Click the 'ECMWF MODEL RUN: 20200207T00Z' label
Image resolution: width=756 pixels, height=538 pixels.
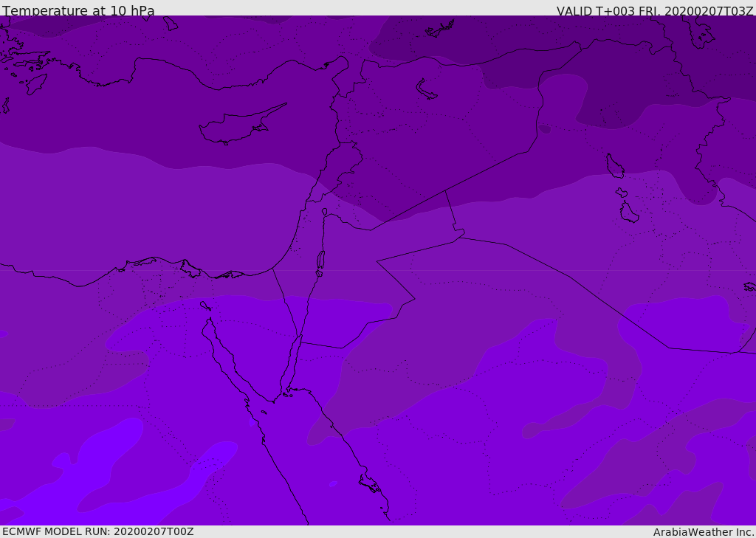click(x=98, y=531)
